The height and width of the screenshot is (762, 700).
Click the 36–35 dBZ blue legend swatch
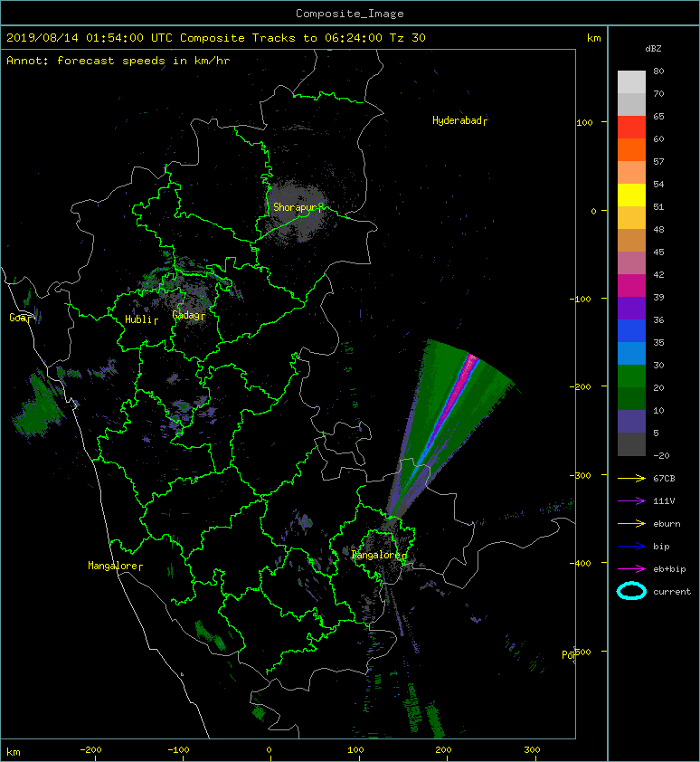tap(631, 331)
